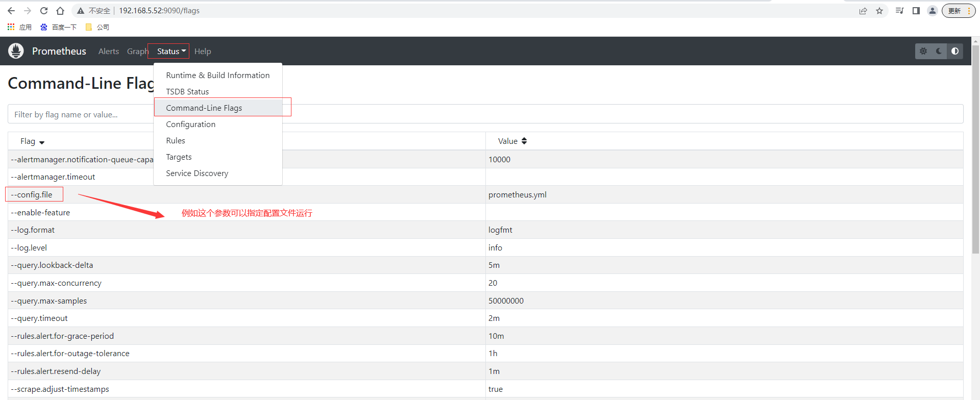Click the browser address bar URL
Screen dimensions: 980x400
click(159, 11)
